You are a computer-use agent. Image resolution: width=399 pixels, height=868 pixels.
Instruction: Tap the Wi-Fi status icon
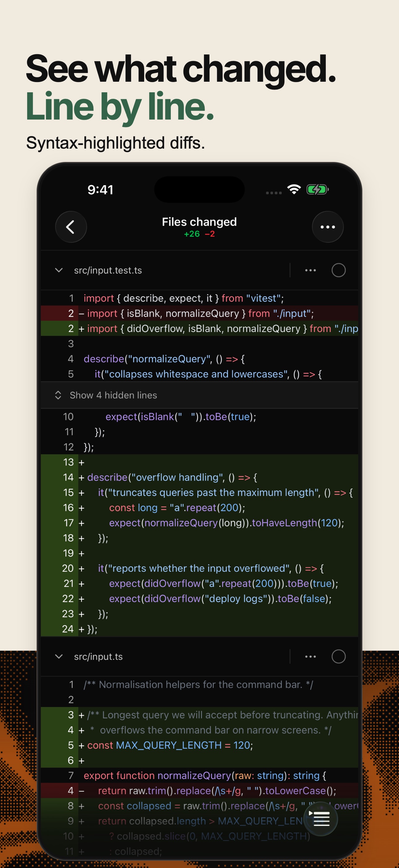point(294,190)
